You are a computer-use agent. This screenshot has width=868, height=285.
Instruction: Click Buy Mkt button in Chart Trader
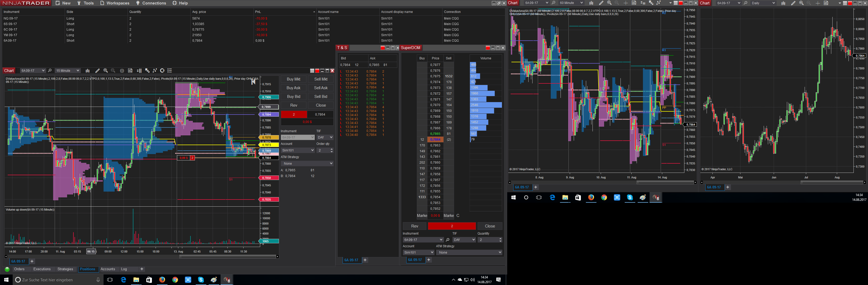click(x=293, y=79)
